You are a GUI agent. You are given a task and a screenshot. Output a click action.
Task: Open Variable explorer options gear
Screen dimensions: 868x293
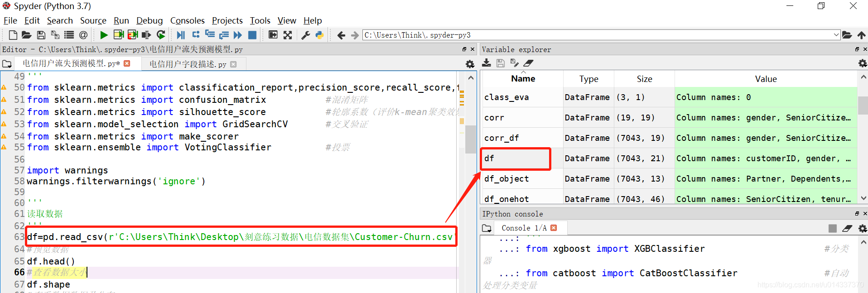click(863, 63)
